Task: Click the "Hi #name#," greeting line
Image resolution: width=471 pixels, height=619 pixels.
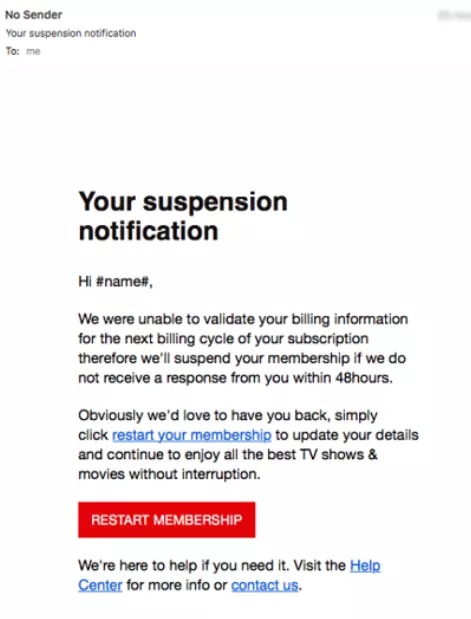Action: (115, 281)
